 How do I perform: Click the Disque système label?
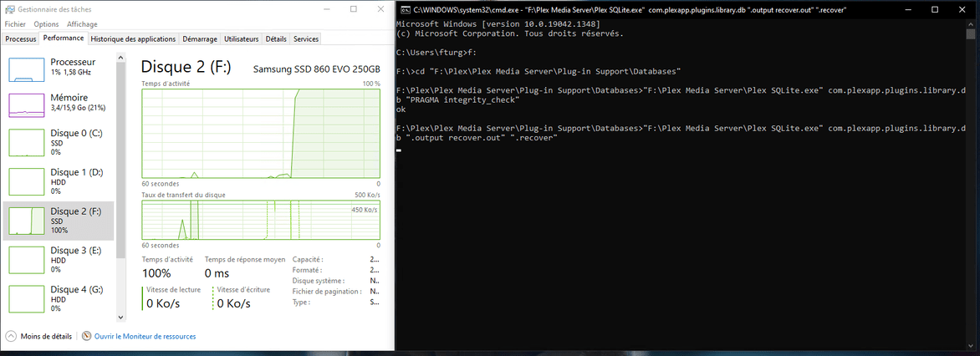[x=318, y=281]
